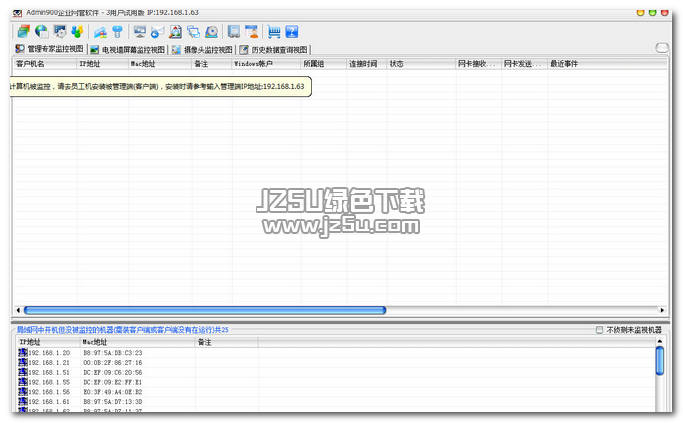The image size is (683, 423).
Task: Switch to 历史数据查询视图 tab
Action: [274, 50]
